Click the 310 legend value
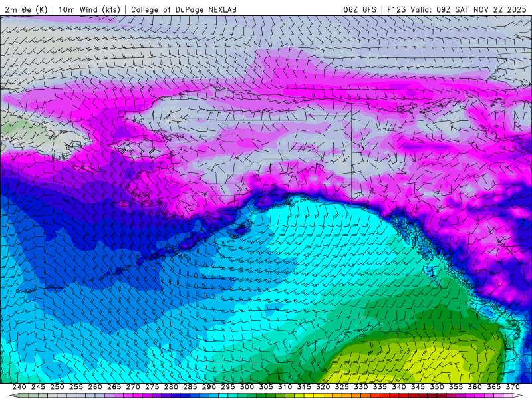 point(285,387)
